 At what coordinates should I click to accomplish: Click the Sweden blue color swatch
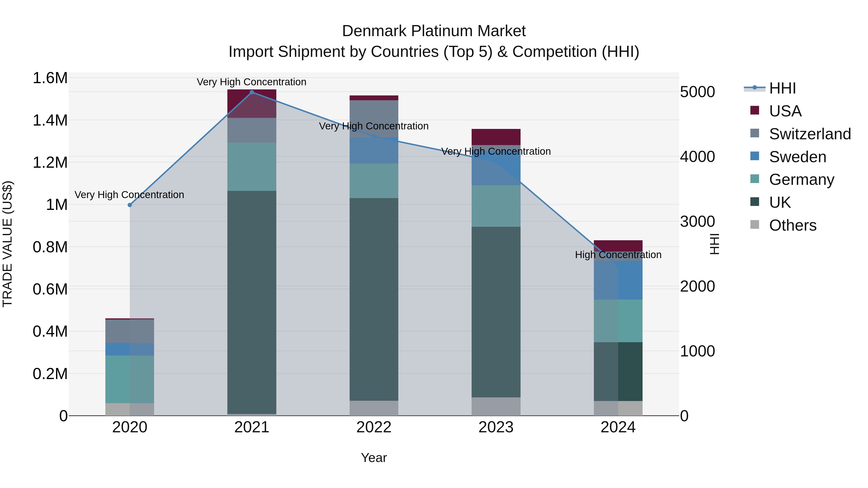point(755,156)
